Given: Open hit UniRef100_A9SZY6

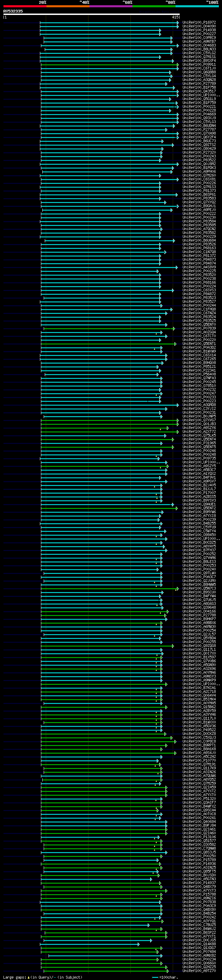Looking at the screenshot, I should click(199, 428).
